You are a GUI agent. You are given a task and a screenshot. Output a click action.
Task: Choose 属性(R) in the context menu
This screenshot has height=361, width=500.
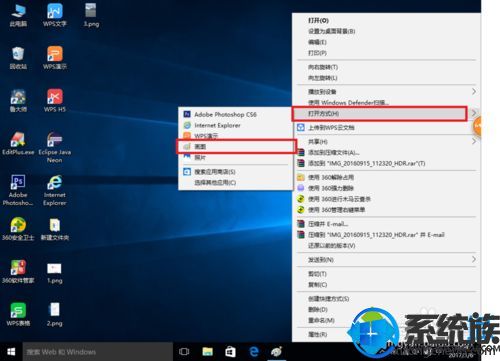[x=387, y=334]
